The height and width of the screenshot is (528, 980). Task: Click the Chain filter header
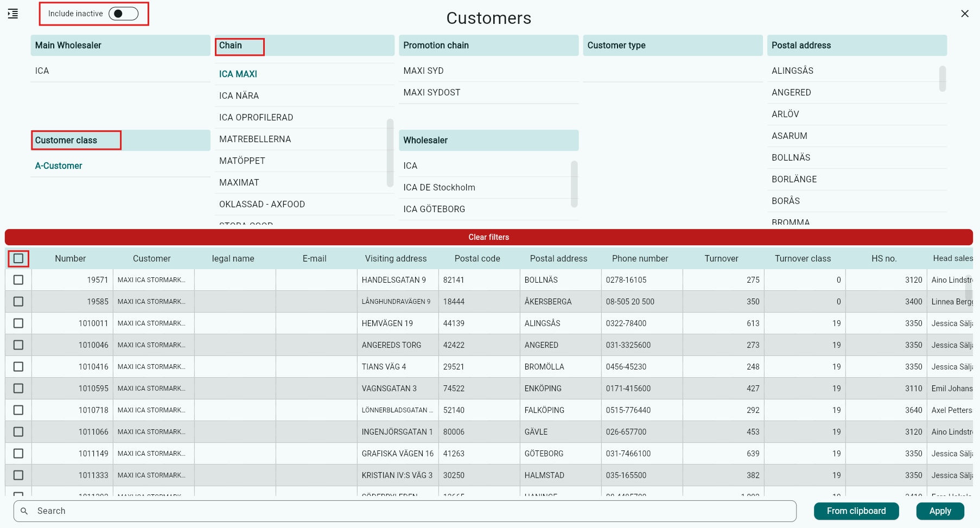coord(304,46)
